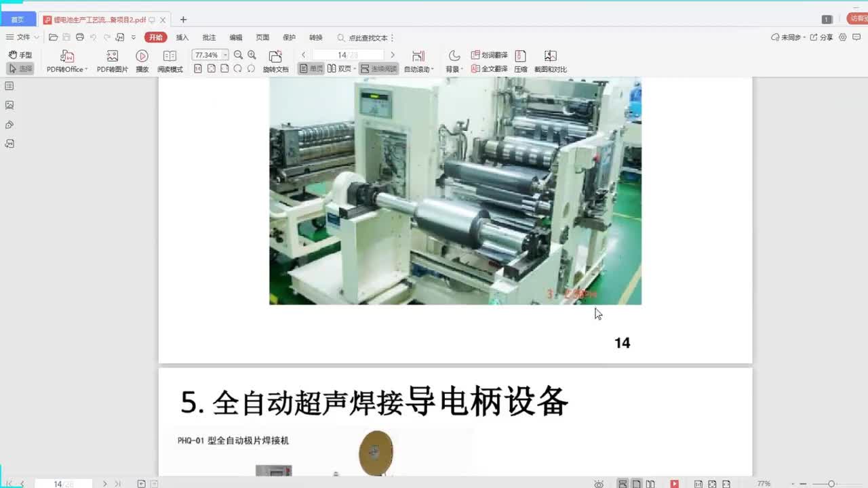The image size is (868, 488).
Task: Switch to the 首页 home tab
Action: (17, 20)
